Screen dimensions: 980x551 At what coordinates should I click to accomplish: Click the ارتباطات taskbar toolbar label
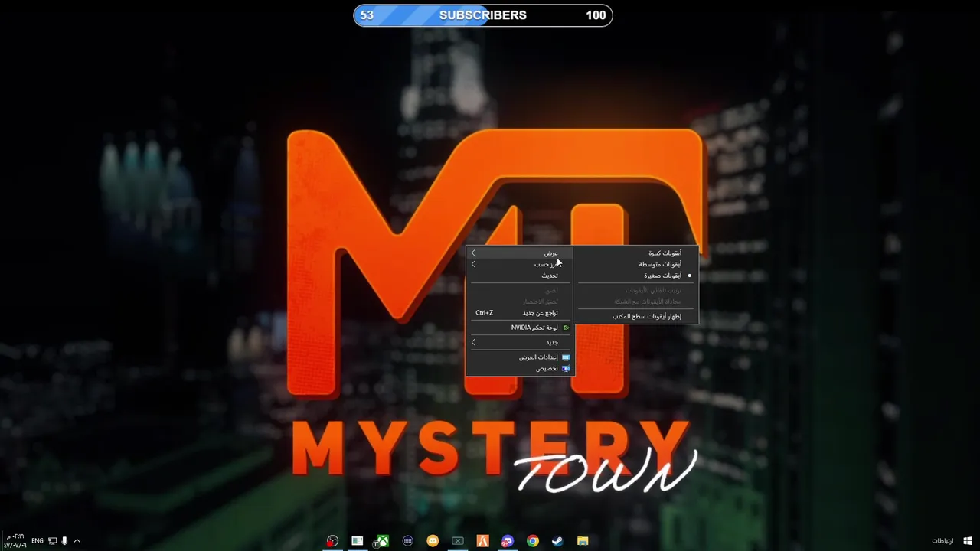point(942,541)
